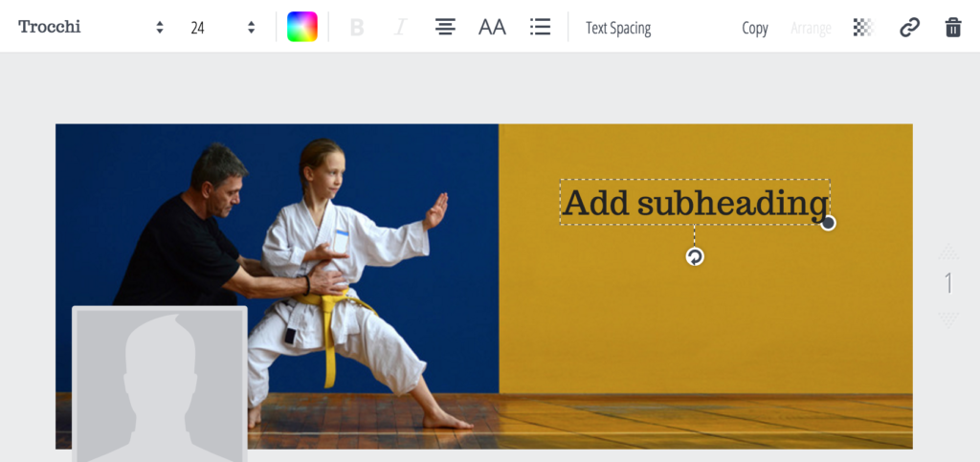Delete element with the trash icon
980x462 pixels.
(953, 28)
